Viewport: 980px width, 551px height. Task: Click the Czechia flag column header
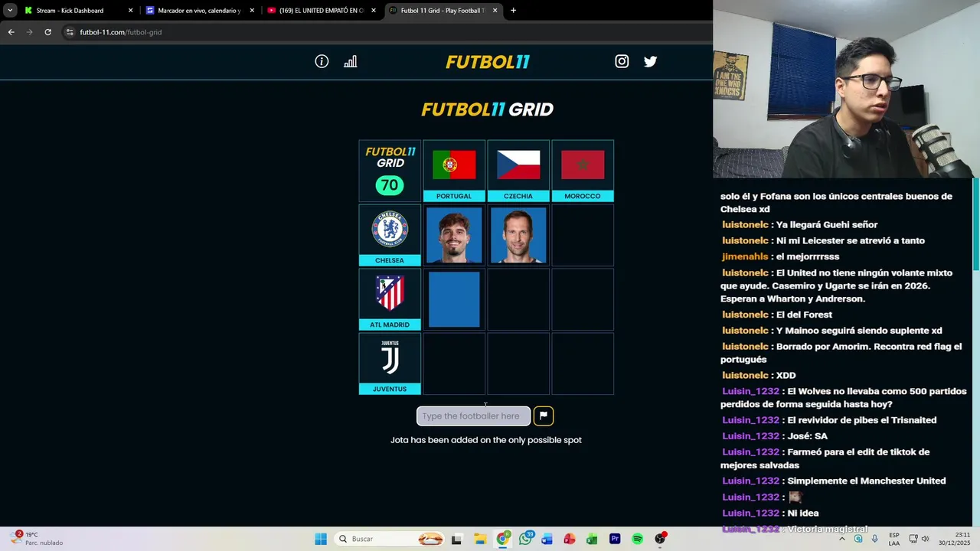tap(518, 171)
